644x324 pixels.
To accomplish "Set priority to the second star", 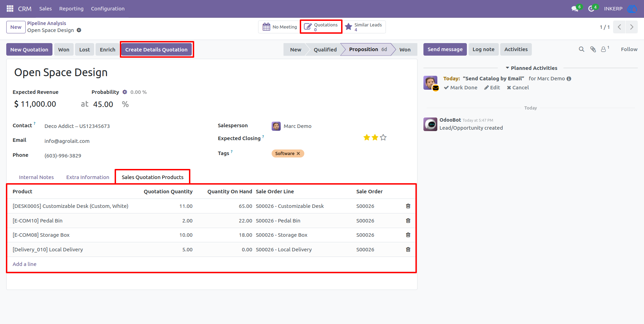I will pyautogui.click(x=375, y=138).
